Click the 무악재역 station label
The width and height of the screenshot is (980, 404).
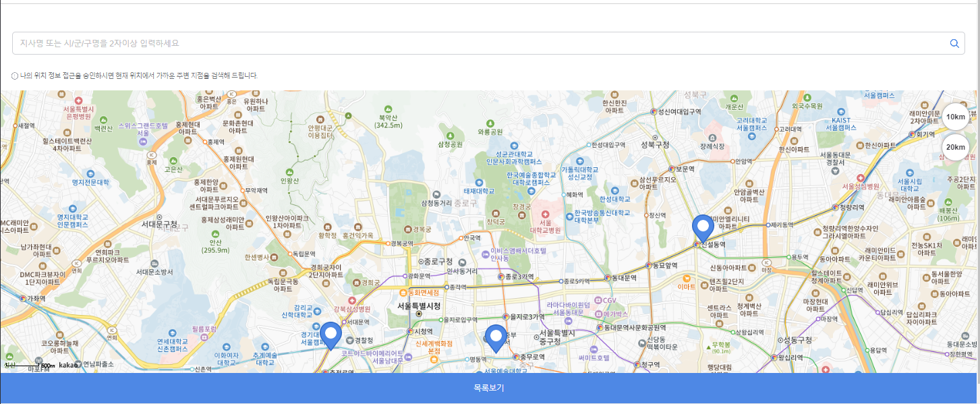click(257, 190)
